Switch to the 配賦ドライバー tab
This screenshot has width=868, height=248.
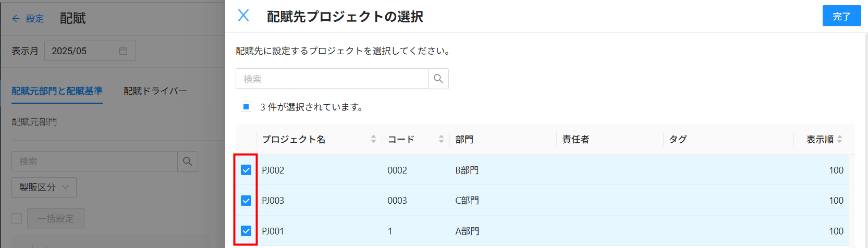point(155,91)
